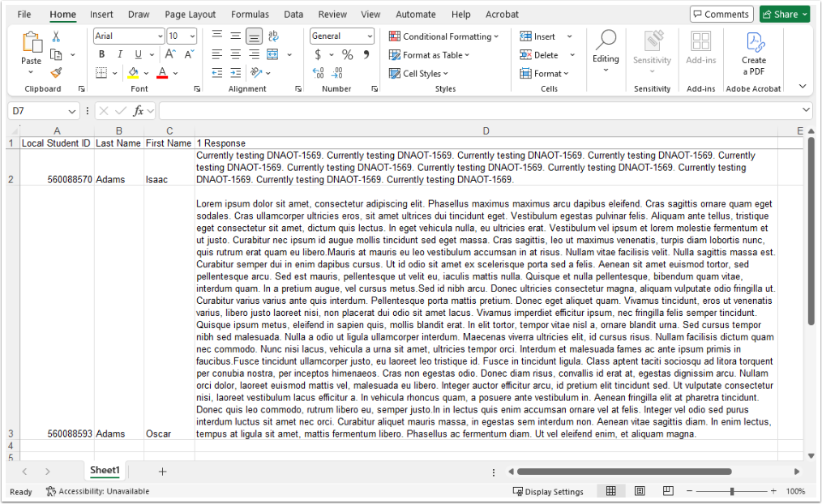Align text to bottom of cell
Screen dimensions: 822x504
point(254,36)
